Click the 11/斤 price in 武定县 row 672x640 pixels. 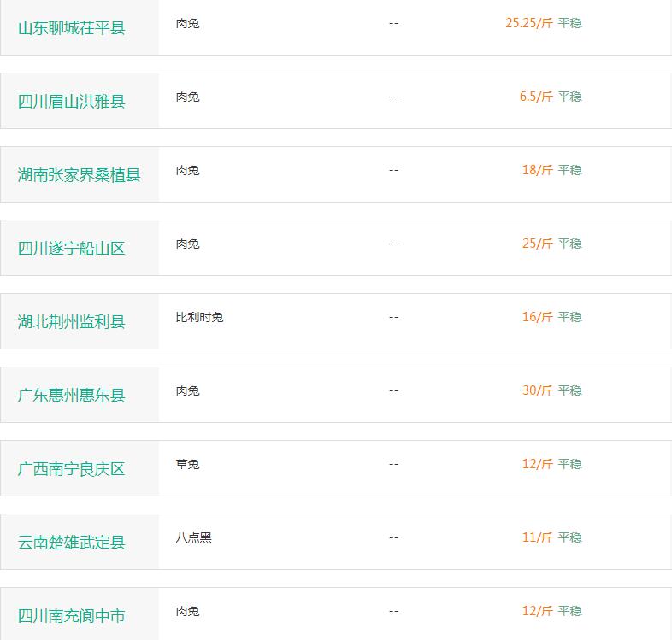click(537, 537)
